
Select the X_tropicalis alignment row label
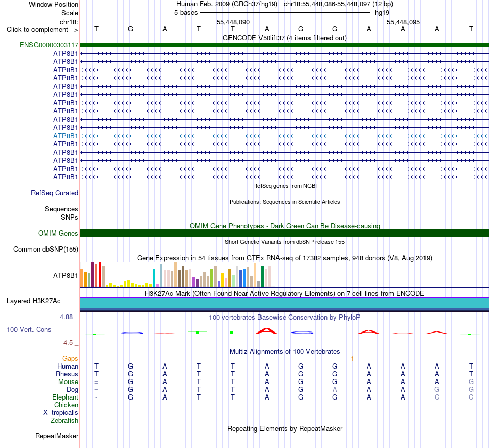pos(61,413)
